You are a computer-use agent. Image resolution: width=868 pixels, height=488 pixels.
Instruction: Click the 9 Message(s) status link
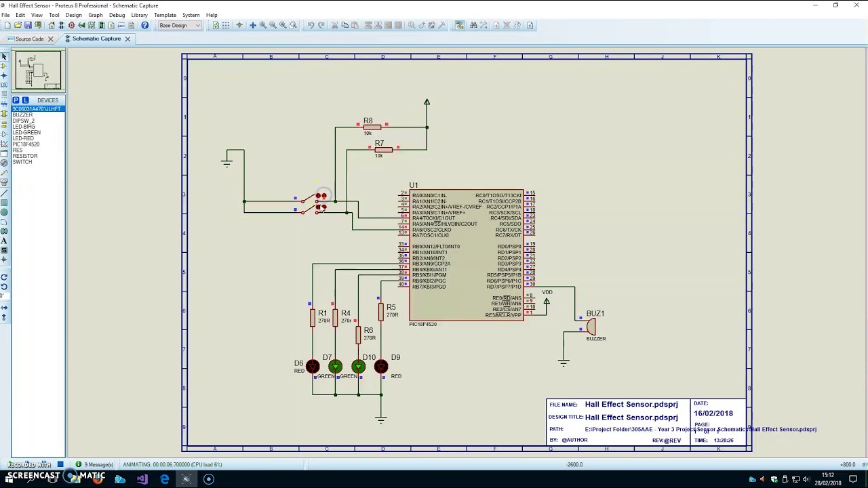(95, 464)
